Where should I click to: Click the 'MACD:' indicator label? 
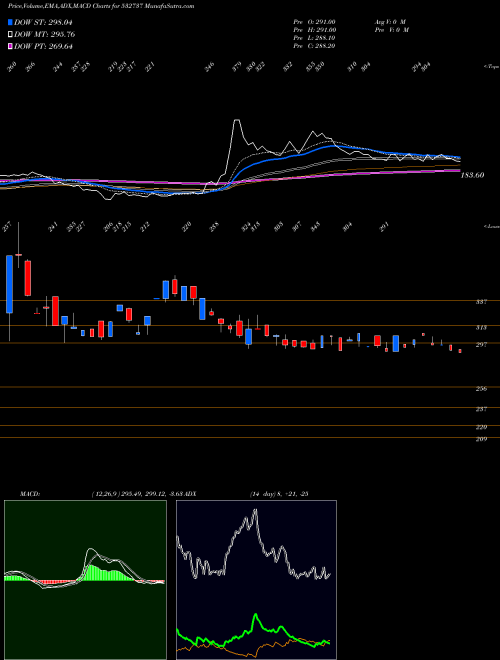pos(29,494)
